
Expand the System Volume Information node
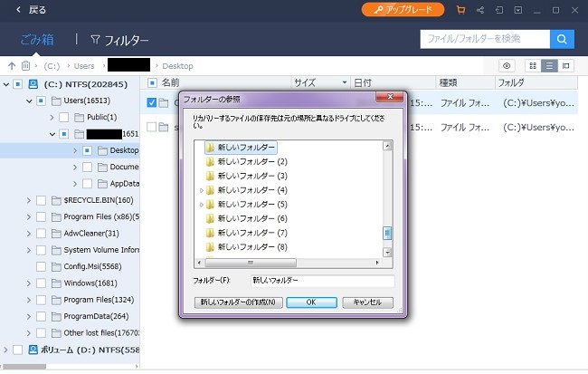[29, 250]
